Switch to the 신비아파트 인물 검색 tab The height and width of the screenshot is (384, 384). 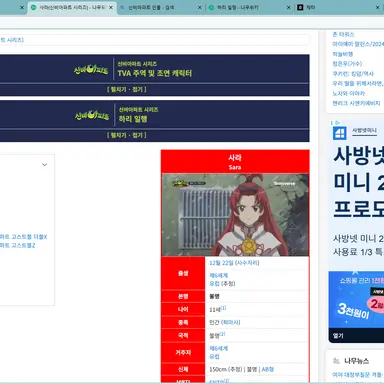(x=151, y=7)
